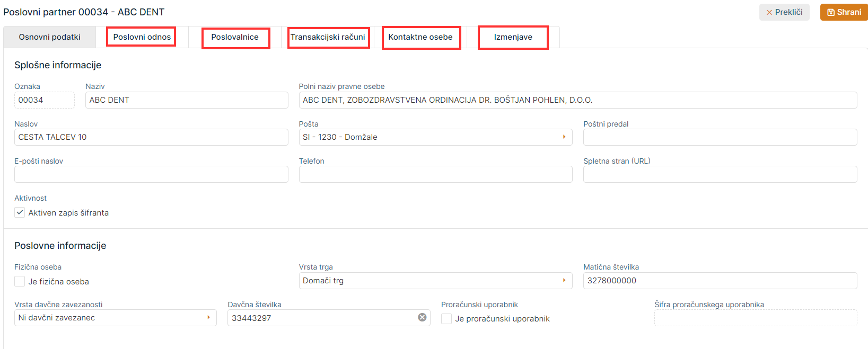
Task: Select the Matična številka field
Action: 720,281
